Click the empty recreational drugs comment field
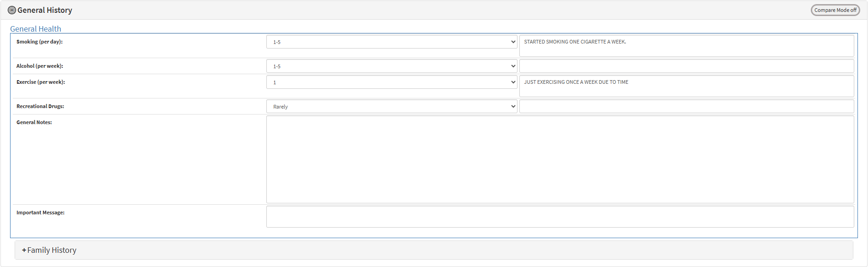The width and height of the screenshot is (868, 267). [x=686, y=106]
